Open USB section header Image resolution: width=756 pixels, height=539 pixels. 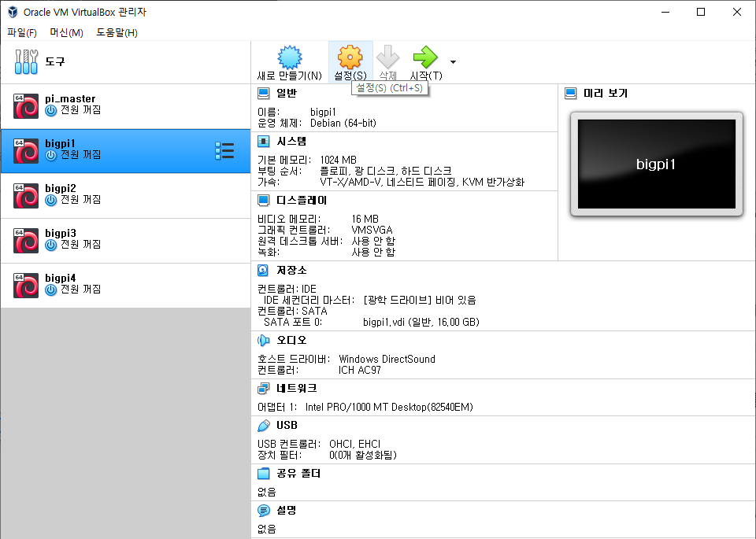(287, 426)
